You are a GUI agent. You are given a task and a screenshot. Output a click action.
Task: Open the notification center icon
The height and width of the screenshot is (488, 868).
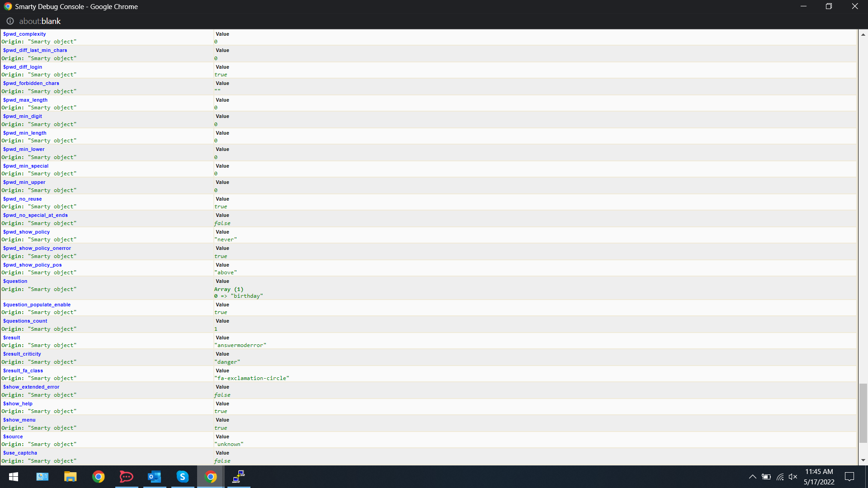tap(849, 477)
